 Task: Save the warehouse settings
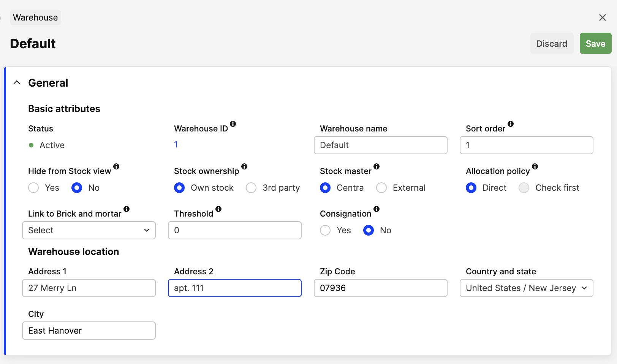point(595,43)
